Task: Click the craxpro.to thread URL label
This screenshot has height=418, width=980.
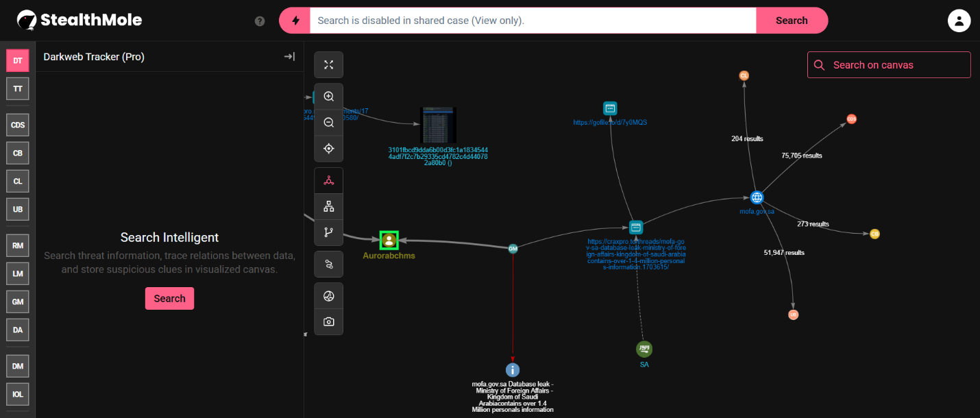Action: click(636, 254)
